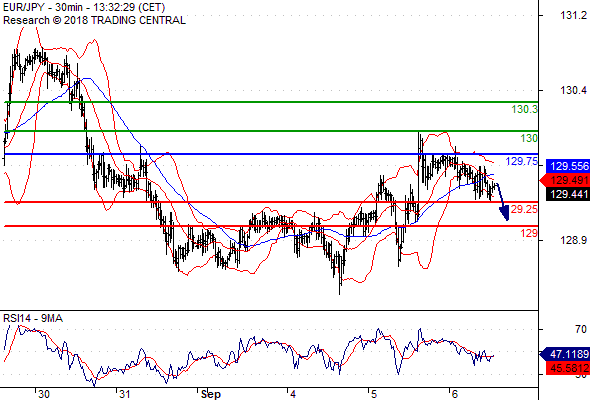Select the green 130.3 resistance label
The height and width of the screenshot is (400, 590).
[525, 110]
